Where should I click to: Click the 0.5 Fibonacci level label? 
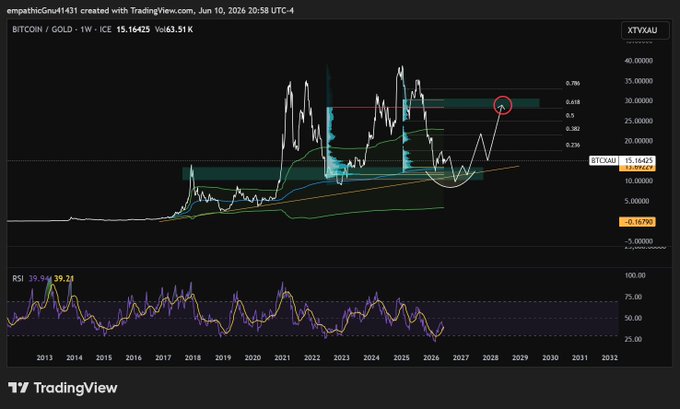570,115
